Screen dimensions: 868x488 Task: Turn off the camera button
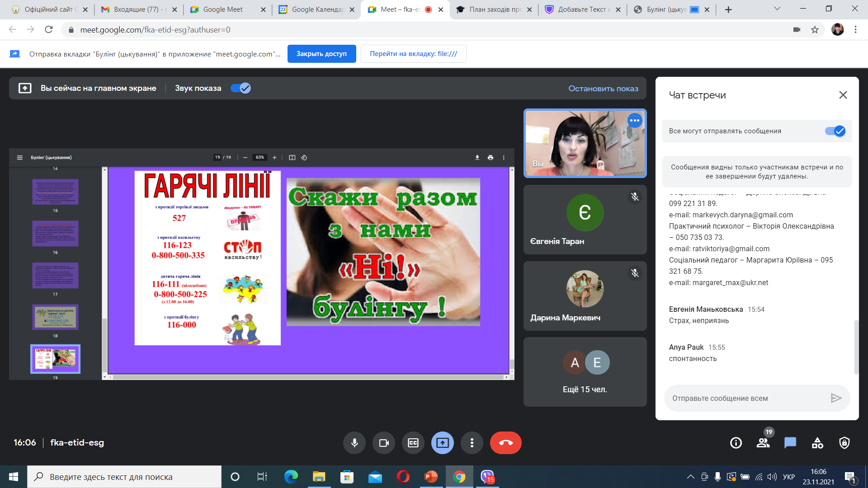point(384,443)
